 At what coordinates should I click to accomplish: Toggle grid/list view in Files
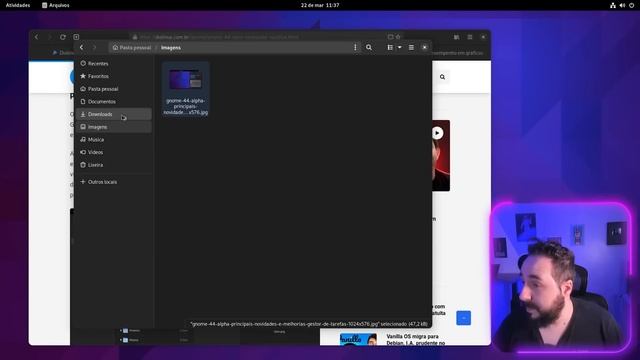tap(390, 47)
